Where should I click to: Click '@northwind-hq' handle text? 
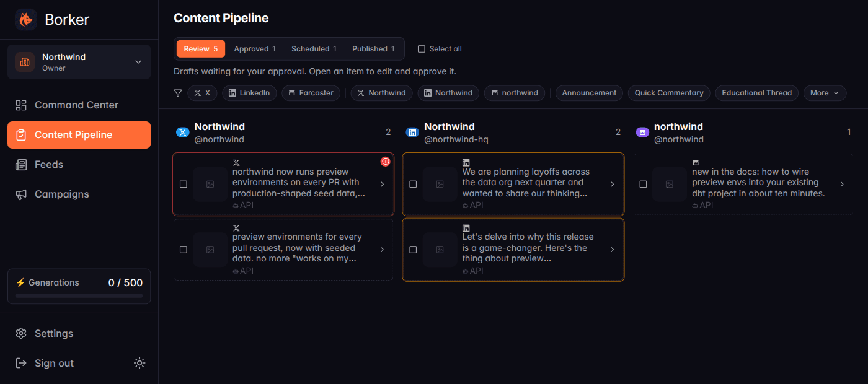tap(456, 140)
